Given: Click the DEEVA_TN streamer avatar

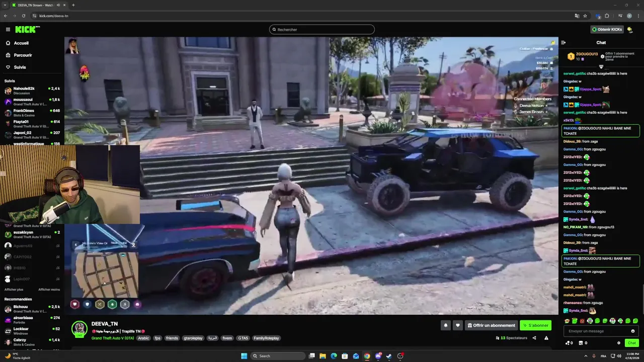Looking at the screenshot, I should (x=79, y=329).
